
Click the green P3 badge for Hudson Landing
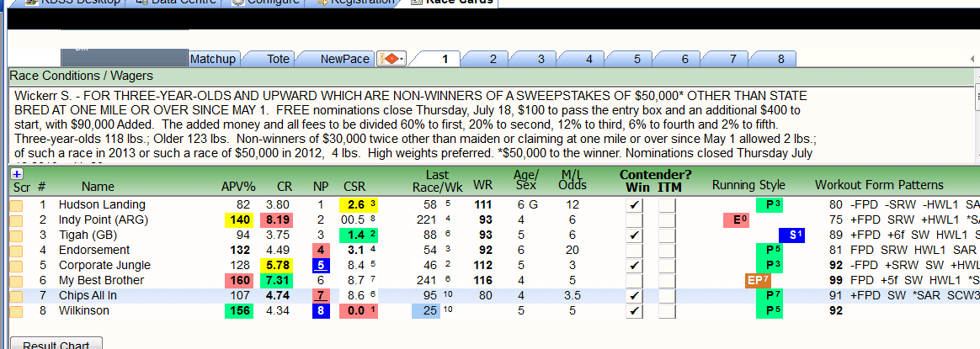[x=770, y=205]
